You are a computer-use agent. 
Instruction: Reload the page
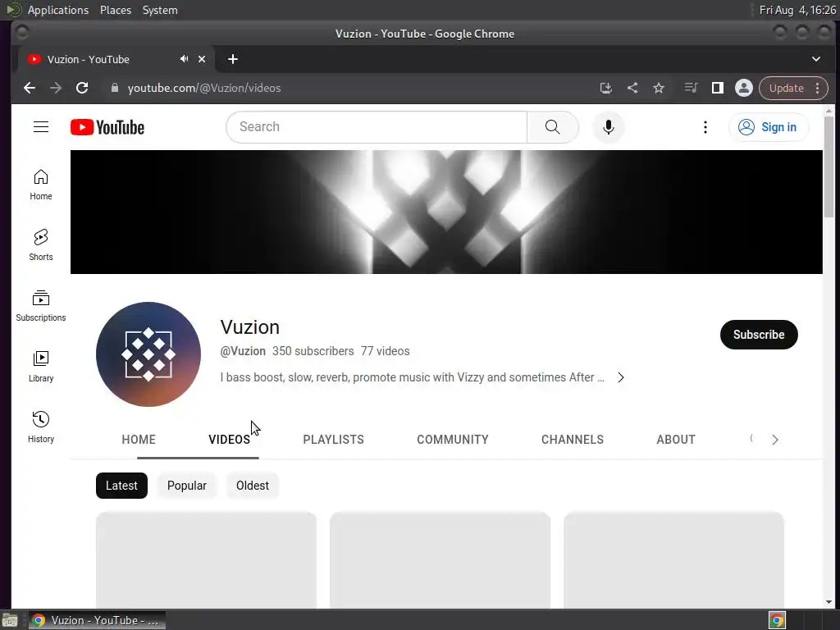[82, 88]
